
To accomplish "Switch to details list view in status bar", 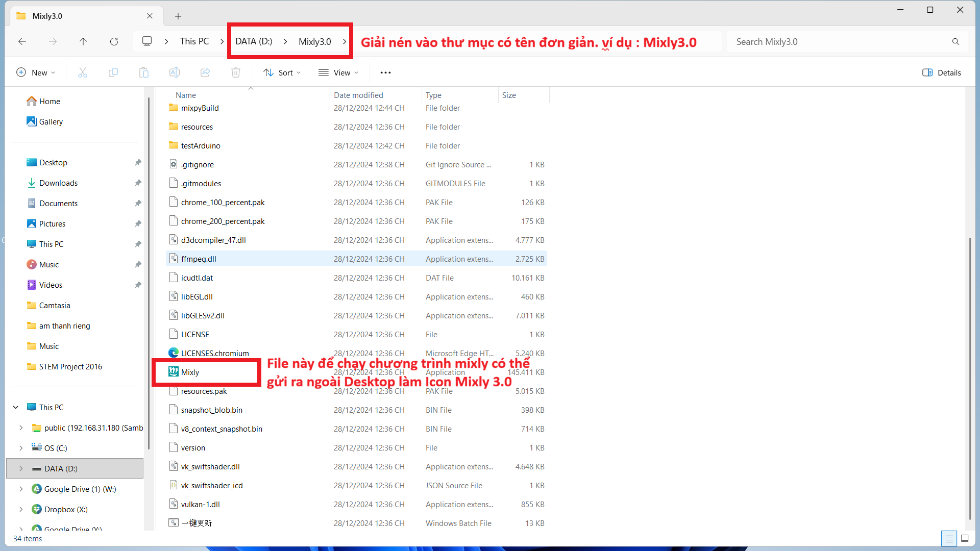I will (949, 538).
